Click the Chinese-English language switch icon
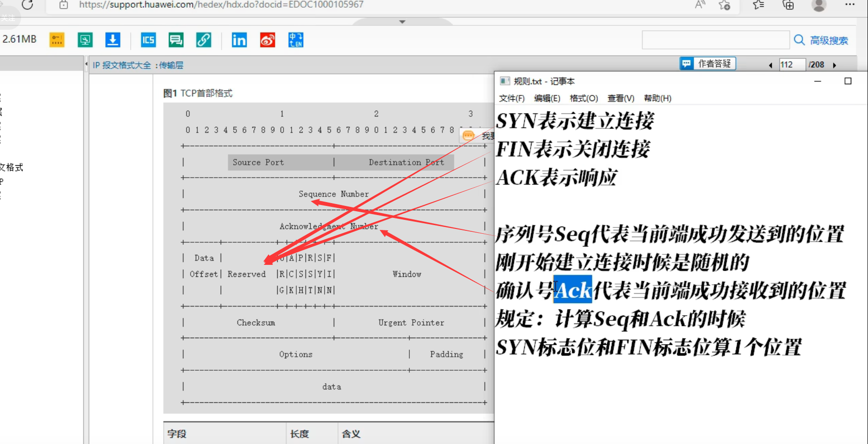868x444 pixels. click(x=296, y=40)
